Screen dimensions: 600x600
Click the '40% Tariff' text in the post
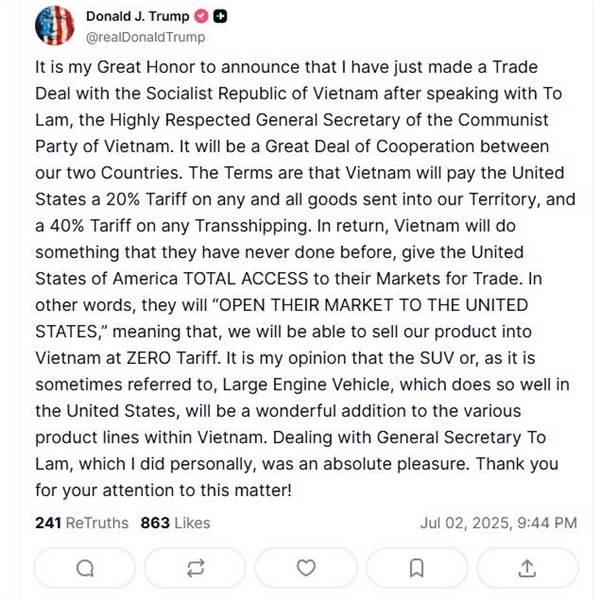(x=91, y=226)
